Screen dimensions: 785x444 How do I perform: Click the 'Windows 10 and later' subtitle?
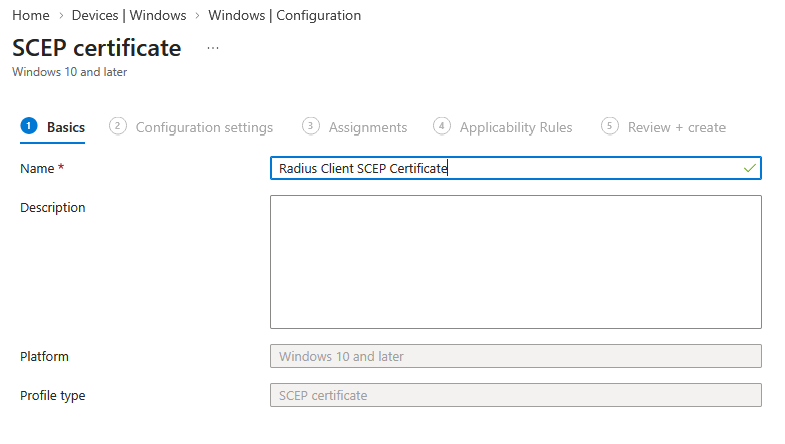tap(70, 72)
